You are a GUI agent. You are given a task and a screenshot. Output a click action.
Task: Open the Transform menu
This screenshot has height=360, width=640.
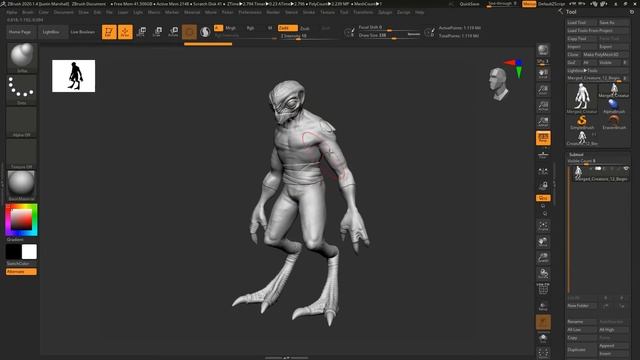(x=363, y=12)
